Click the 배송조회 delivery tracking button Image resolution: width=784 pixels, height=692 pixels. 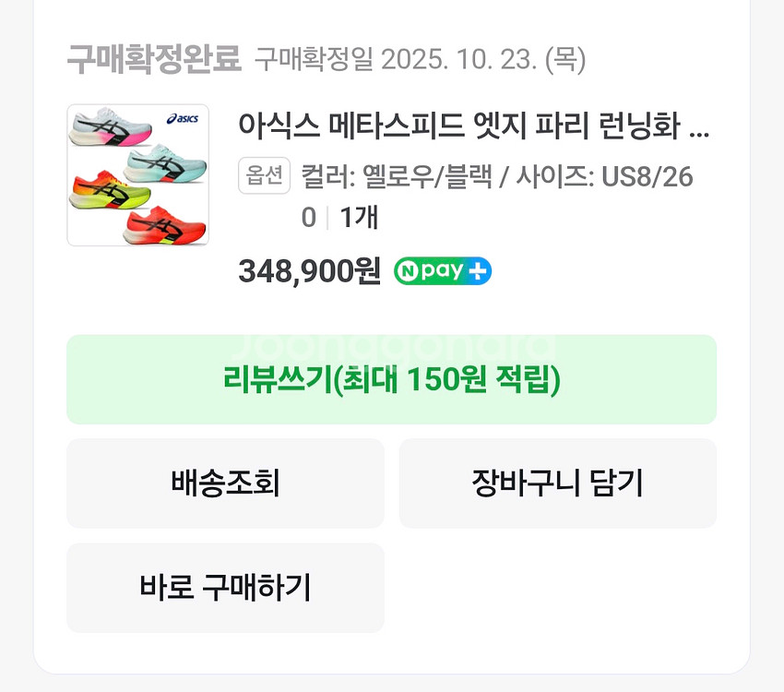[225, 483]
